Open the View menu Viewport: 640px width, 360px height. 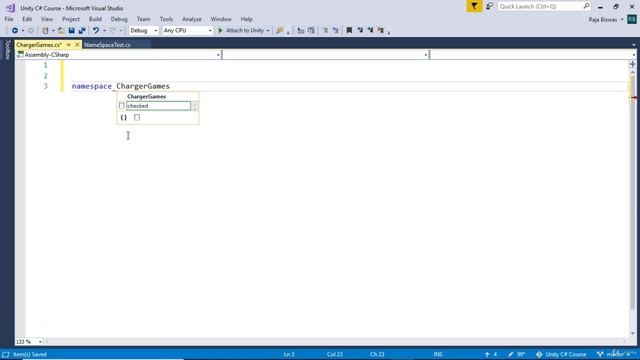(x=47, y=19)
